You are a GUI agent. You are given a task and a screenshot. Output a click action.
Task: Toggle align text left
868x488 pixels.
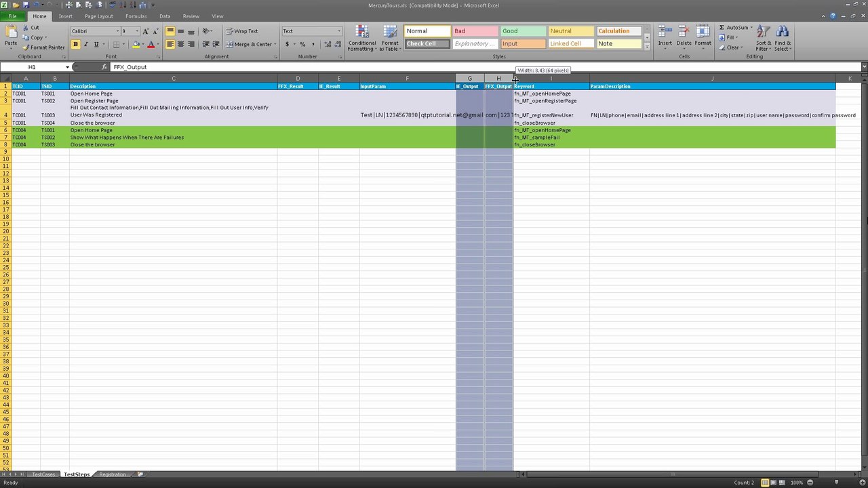click(170, 44)
